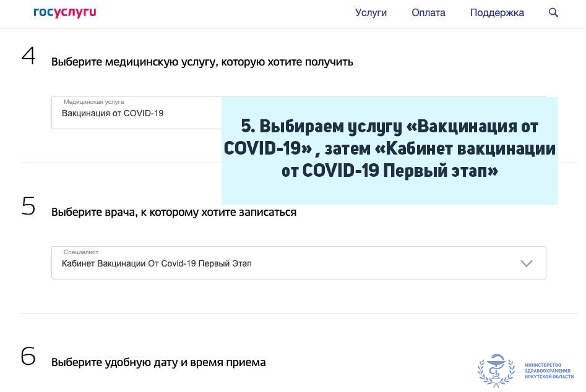Open dropdown showing Вакцинация от COVID-19
The image size is (586, 392).
[136, 113]
